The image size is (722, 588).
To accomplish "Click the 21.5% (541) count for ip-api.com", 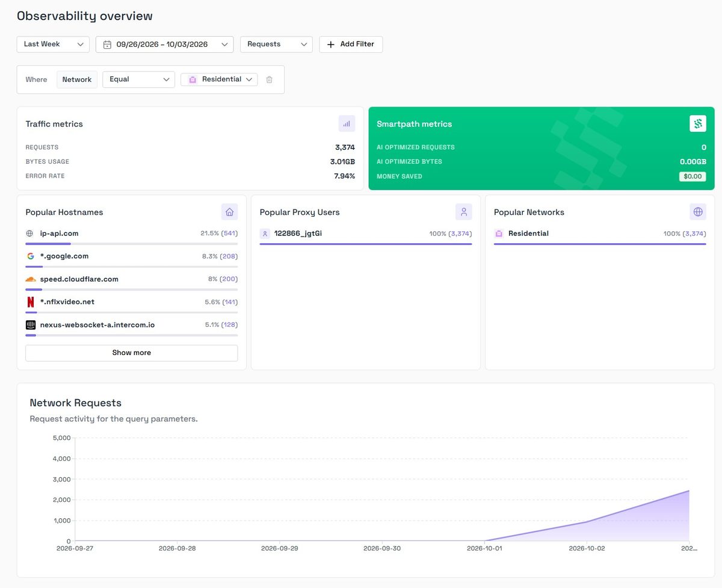I will tap(219, 234).
